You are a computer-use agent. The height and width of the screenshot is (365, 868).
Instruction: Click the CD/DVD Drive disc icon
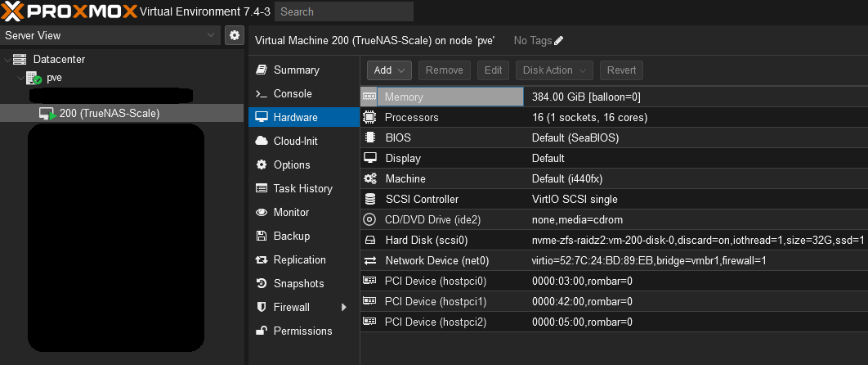[369, 220]
